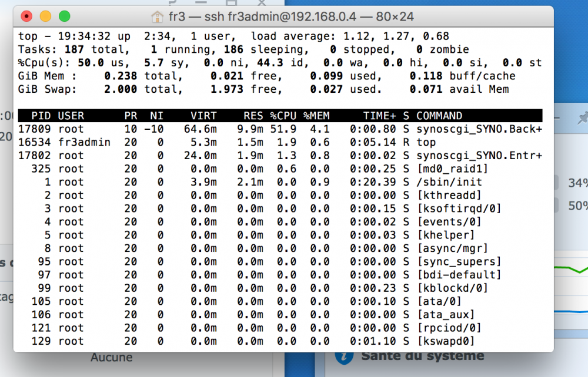Click the fr3admin user entry

pos(84,142)
